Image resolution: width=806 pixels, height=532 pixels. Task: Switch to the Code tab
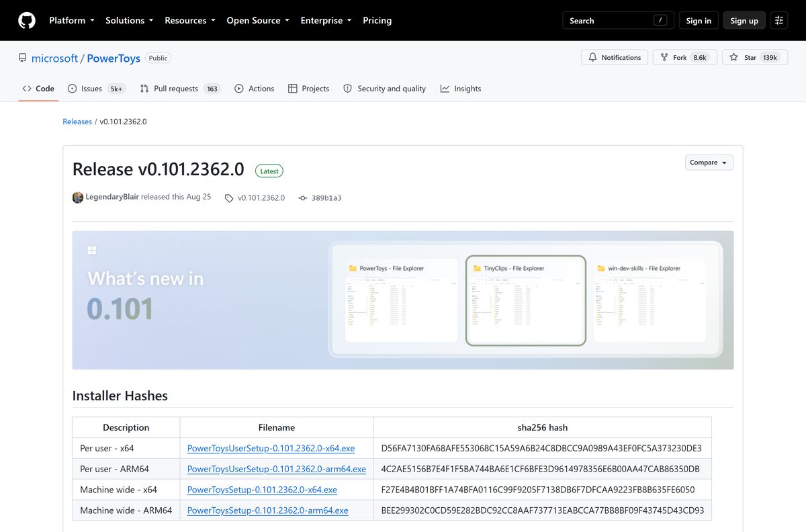click(38, 89)
